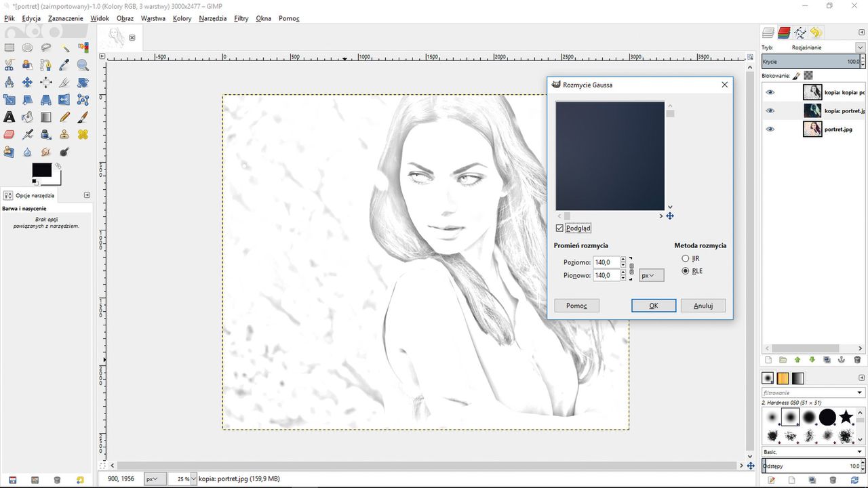Viewport: 868px width, 488px height.
Task: Select the Blend gradient tool
Action: click(x=46, y=117)
